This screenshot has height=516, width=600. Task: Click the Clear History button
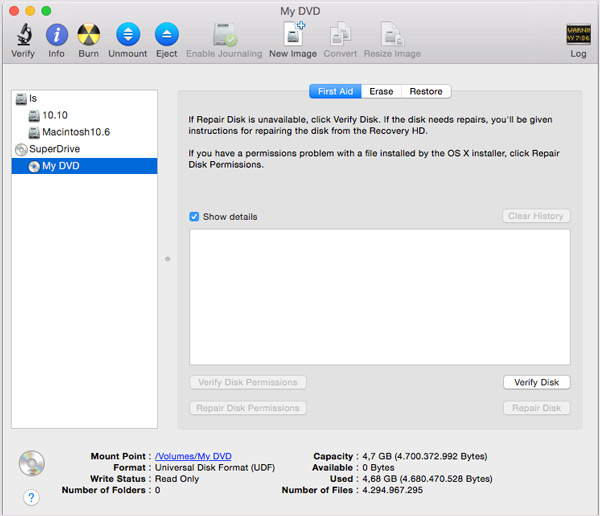(536, 216)
